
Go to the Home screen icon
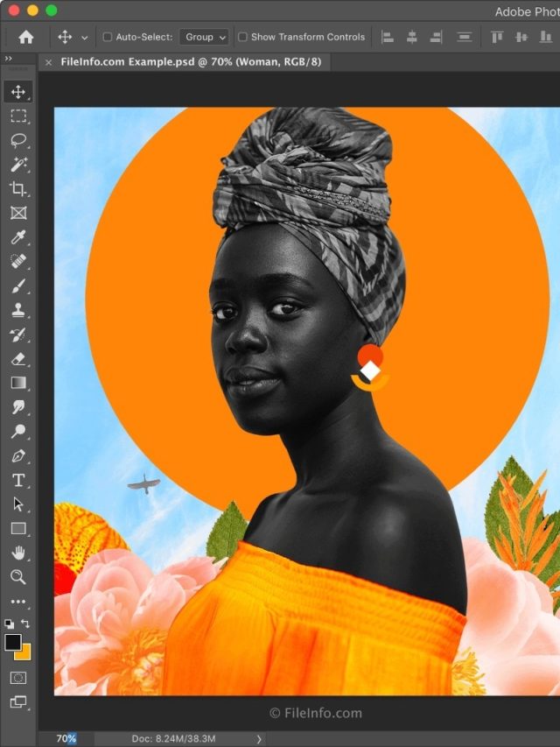click(x=25, y=37)
